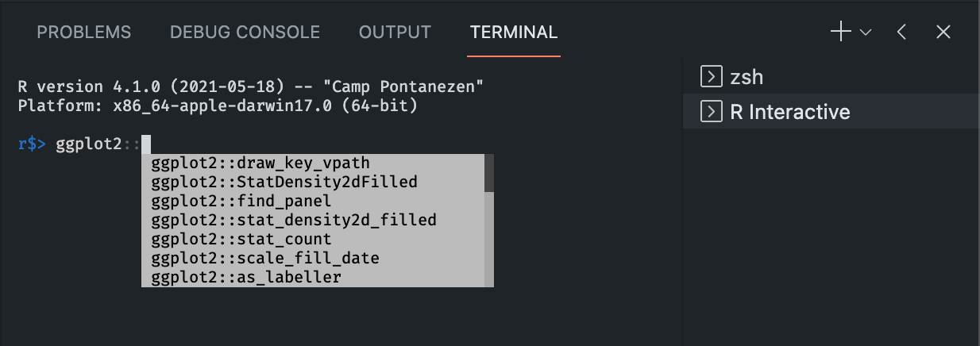Choose ggplot2::draw_key_vpath completion
The image size is (980, 346).
(313, 163)
